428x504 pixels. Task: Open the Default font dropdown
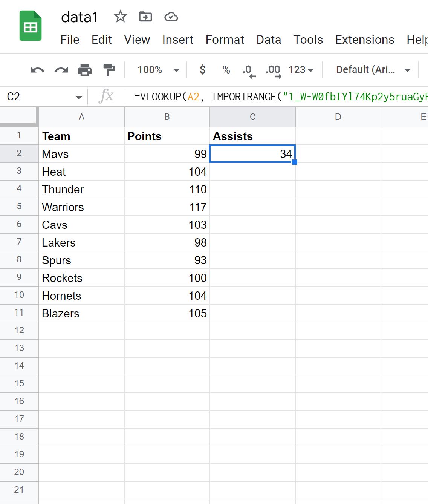[371, 70]
